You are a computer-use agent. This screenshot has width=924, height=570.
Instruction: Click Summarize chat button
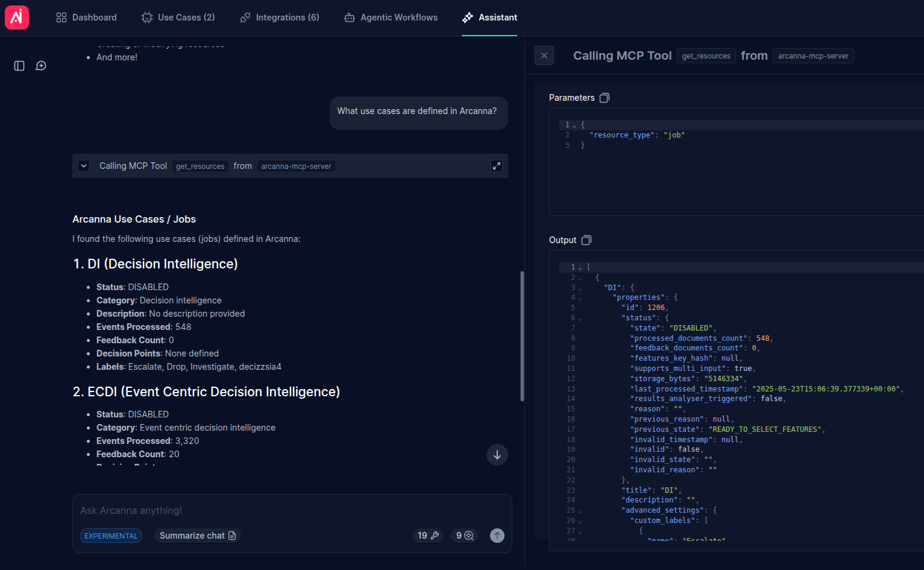(x=198, y=536)
